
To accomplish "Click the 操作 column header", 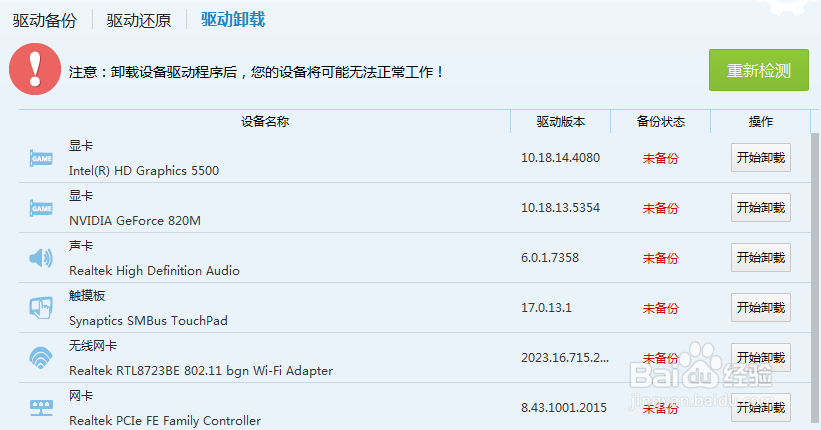I will coord(761,122).
